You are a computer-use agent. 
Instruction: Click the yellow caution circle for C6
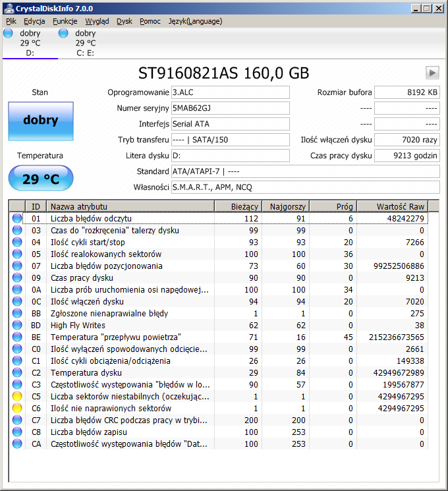(17, 409)
